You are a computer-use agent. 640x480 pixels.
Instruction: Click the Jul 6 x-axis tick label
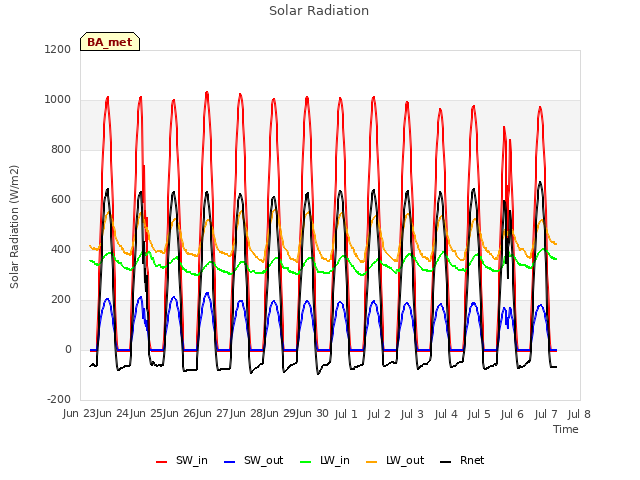(512, 414)
